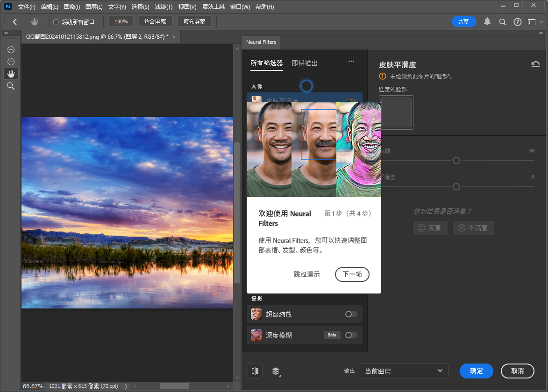548x392 pixels.
Task: Select the Zoom tool below the Hand tool
Action: click(10, 86)
